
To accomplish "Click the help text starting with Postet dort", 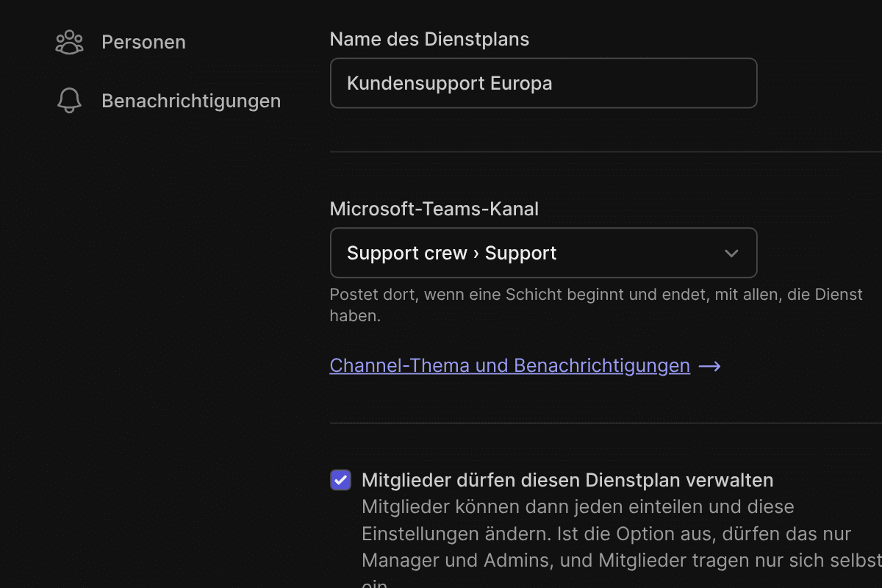I will pyautogui.click(x=596, y=305).
